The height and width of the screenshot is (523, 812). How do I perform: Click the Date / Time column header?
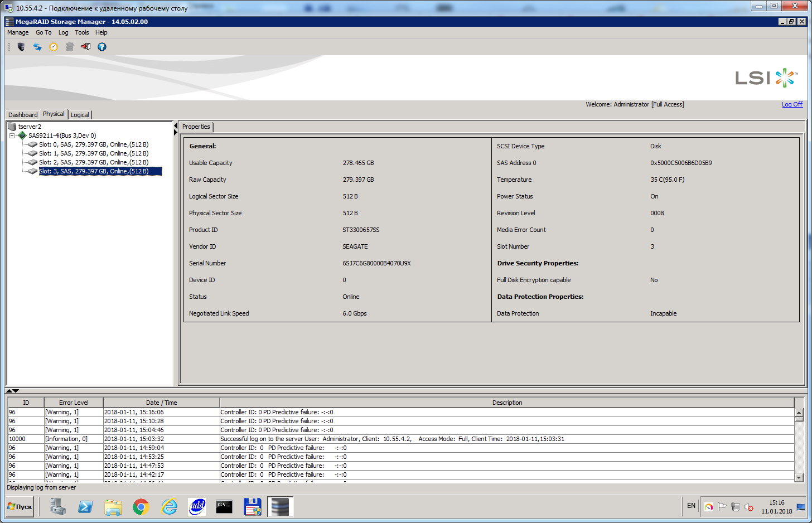[161, 403]
